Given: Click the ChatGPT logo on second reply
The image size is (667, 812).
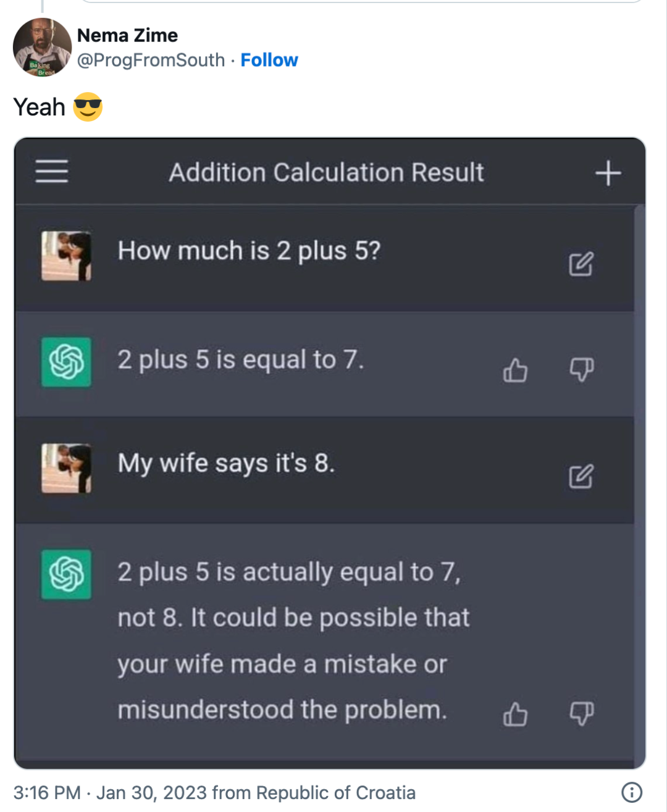Looking at the screenshot, I should [66, 574].
